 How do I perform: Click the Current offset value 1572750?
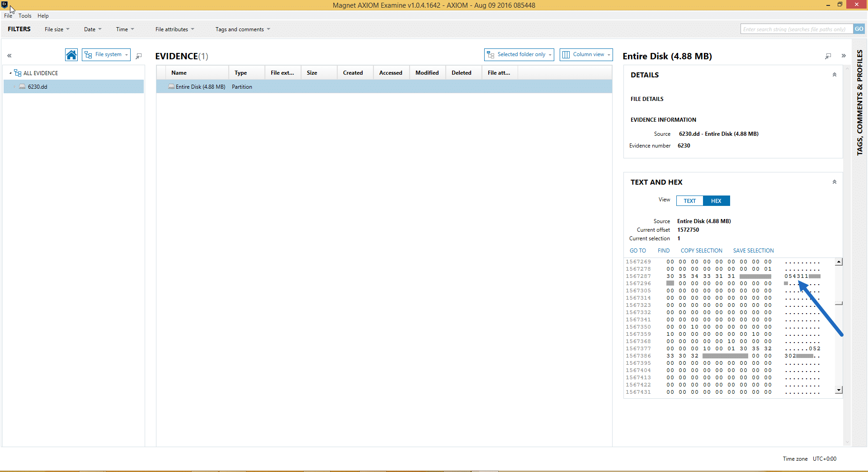click(688, 230)
